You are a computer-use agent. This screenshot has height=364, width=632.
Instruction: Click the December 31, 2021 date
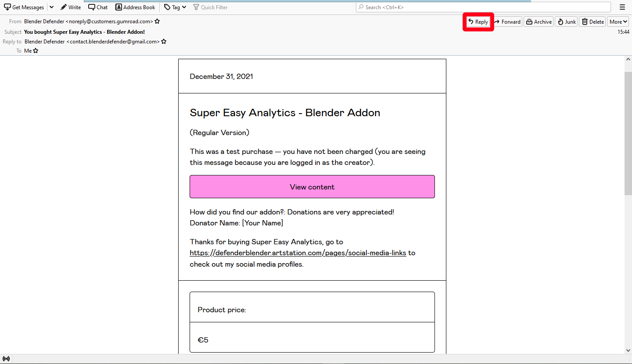click(x=221, y=76)
